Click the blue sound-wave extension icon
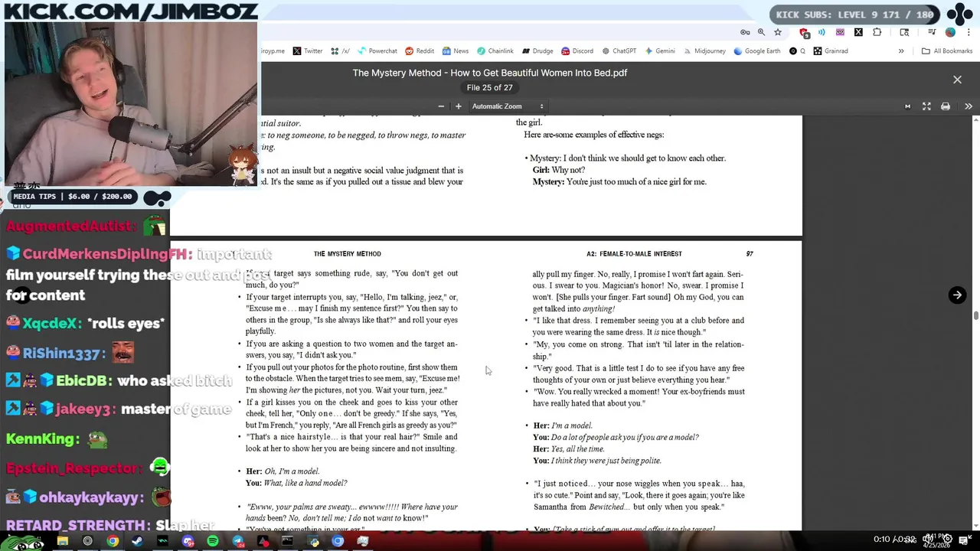Image resolution: width=980 pixels, height=551 pixels. click(x=822, y=32)
